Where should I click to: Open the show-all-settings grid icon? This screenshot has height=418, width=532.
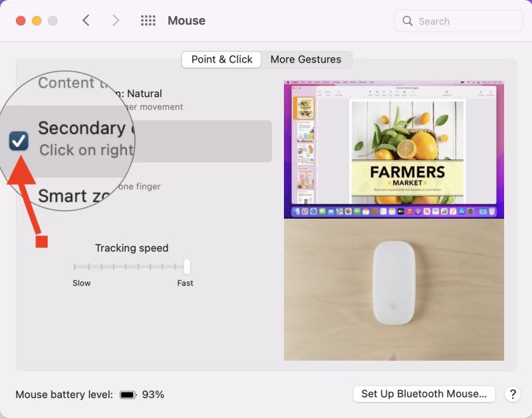coord(148,21)
